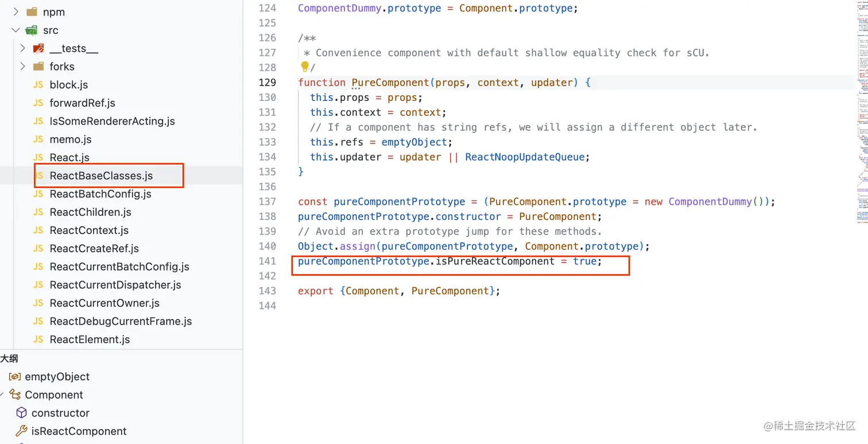Open ReactBatchConfig.js file
Image resolution: width=868 pixels, height=444 pixels.
tap(100, 194)
